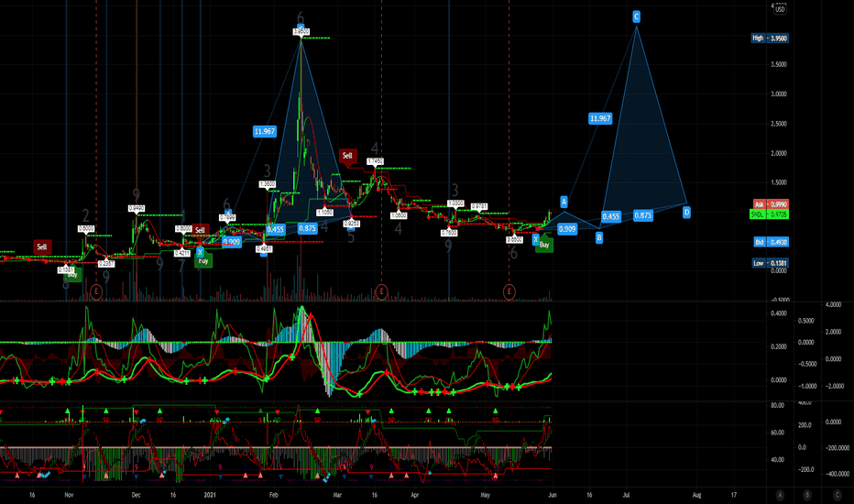Click the Buy signal below the 0.4211 low
Viewport: 854px width, 504px height.
point(203,261)
